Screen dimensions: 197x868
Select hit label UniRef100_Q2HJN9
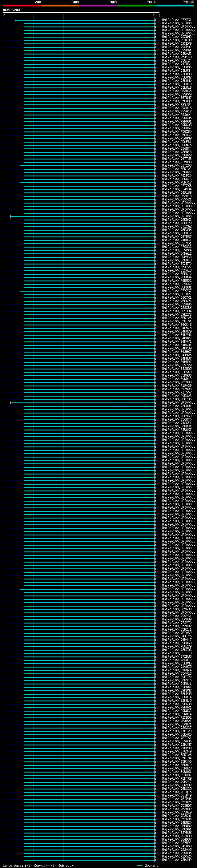pyautogui.click(x=177, y=860)
